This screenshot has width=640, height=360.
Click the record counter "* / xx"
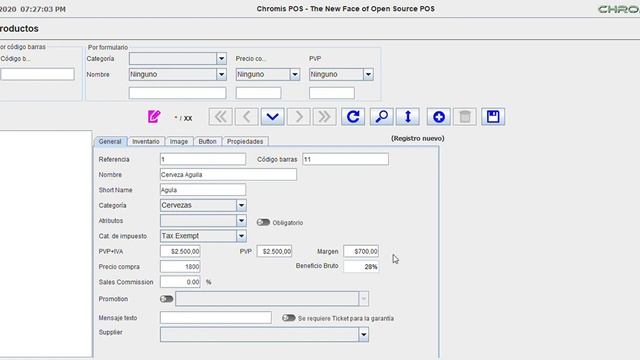(x=183, y=118)
